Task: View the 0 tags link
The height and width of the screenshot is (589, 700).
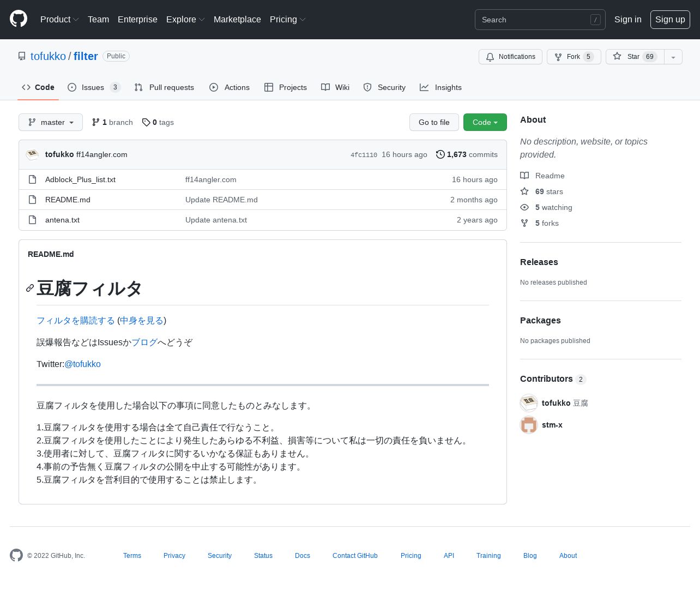Action: [x=158, y=122]
